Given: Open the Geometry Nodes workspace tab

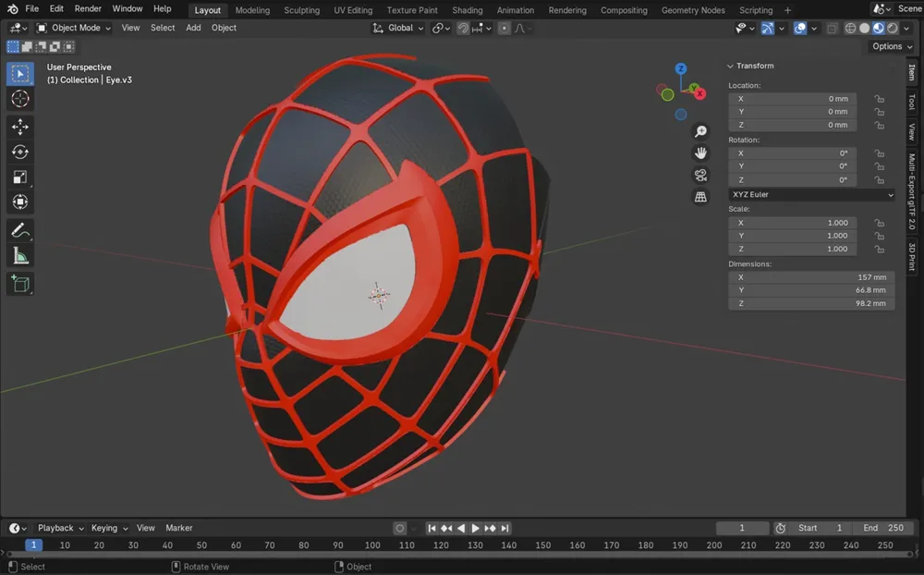Looking at the screenshot, I should (693, 10).
